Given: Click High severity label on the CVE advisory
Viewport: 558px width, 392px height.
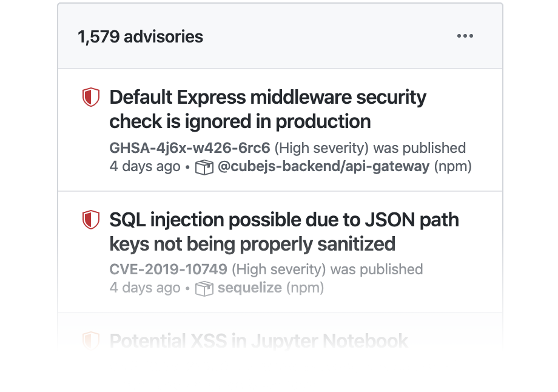Looking at the screenshot, I should click(279, 269).
